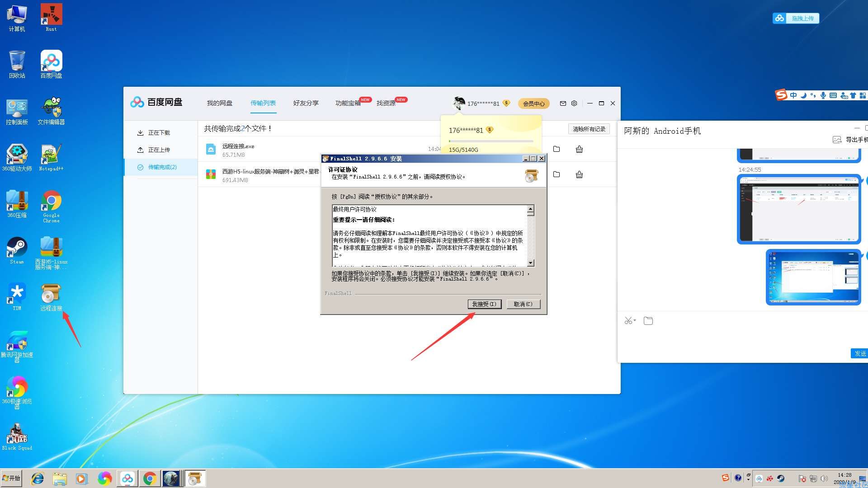
Task: Open the desktop screenshot thumbnail in chat
Action: [x=813, y=277]
